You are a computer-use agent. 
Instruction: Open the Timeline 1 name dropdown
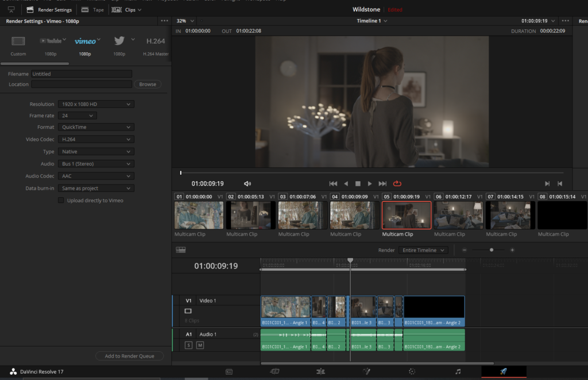[372, 21]
